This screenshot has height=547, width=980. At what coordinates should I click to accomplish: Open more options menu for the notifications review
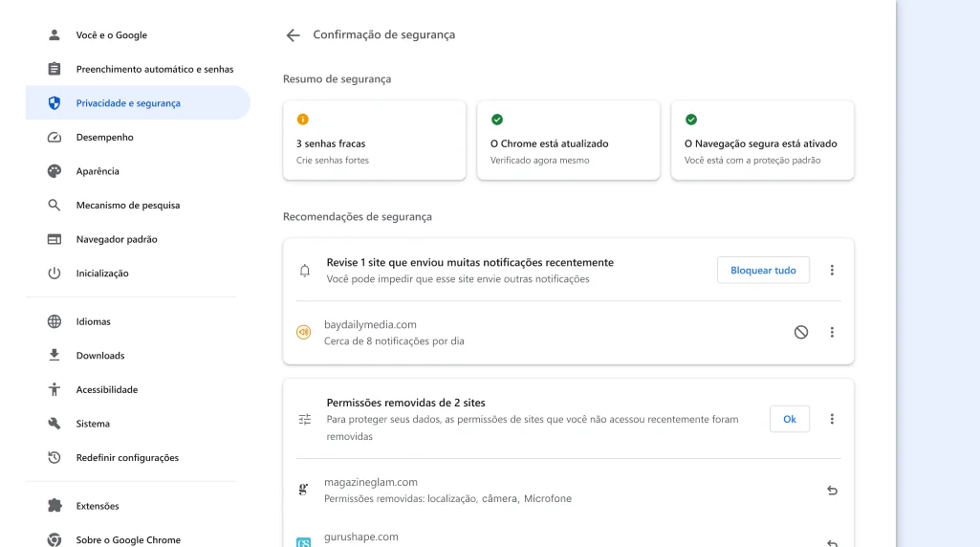click(x=832, y=270)
